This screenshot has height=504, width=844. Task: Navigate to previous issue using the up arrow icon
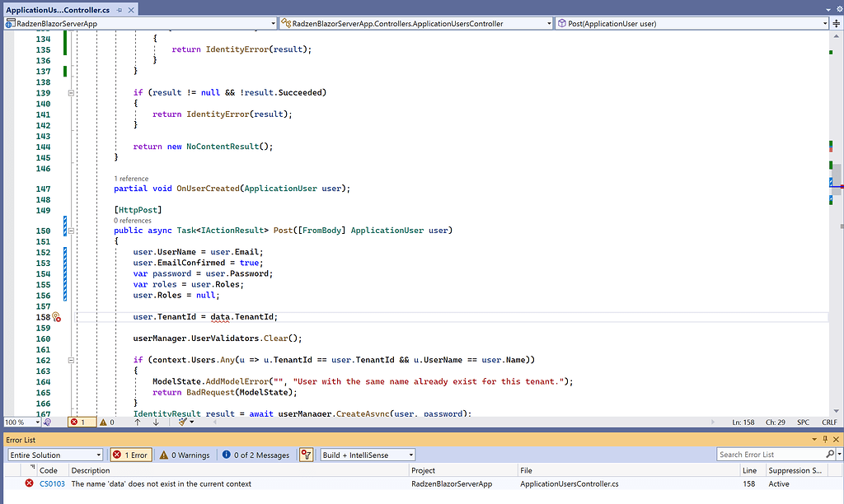point(135,421)
